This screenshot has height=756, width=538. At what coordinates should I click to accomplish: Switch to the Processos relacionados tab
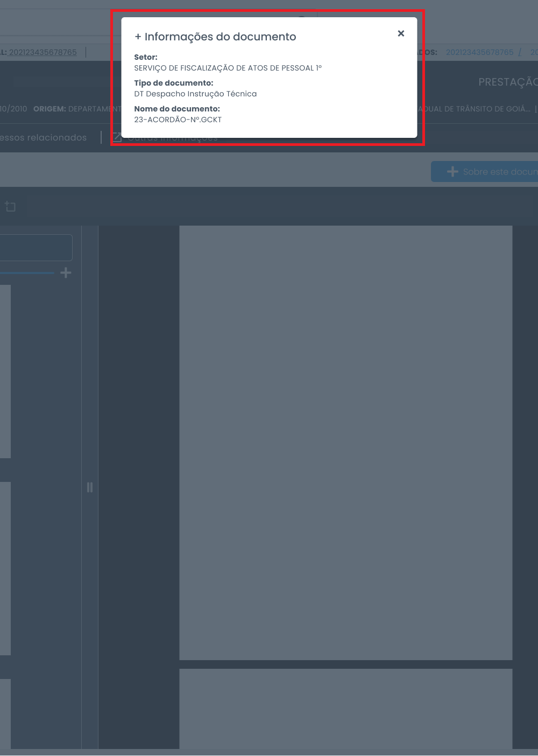(x=43, y=138)
